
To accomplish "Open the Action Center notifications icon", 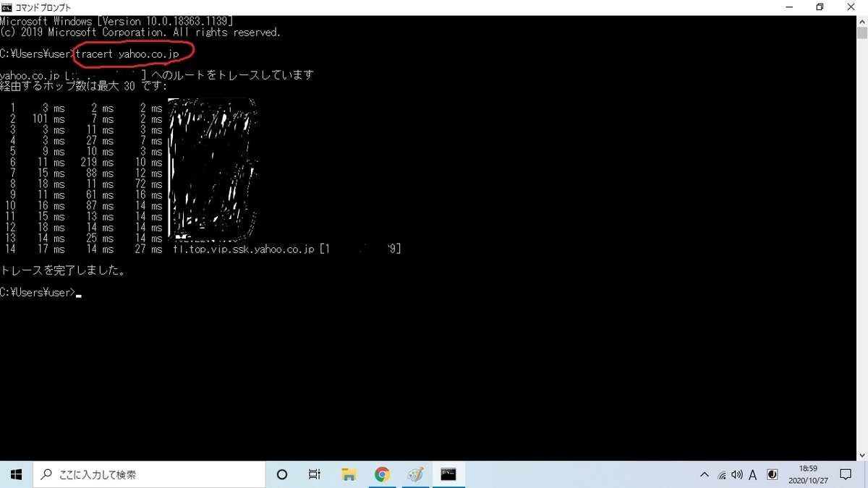I will [846, 475].
